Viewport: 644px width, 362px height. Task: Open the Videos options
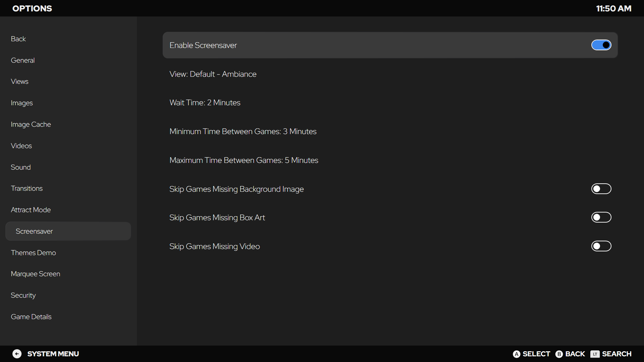(x=68, y=146)
